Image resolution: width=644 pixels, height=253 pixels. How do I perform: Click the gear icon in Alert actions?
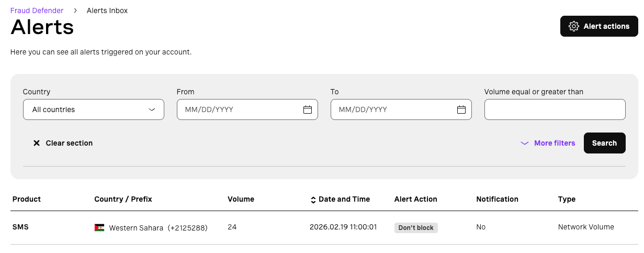(x=574, y=26)
